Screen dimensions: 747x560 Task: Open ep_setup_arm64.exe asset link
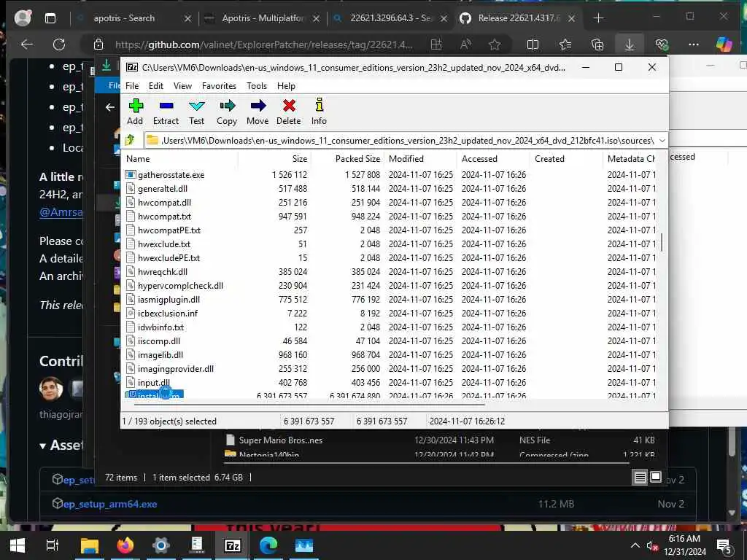[x=110, y=504]
